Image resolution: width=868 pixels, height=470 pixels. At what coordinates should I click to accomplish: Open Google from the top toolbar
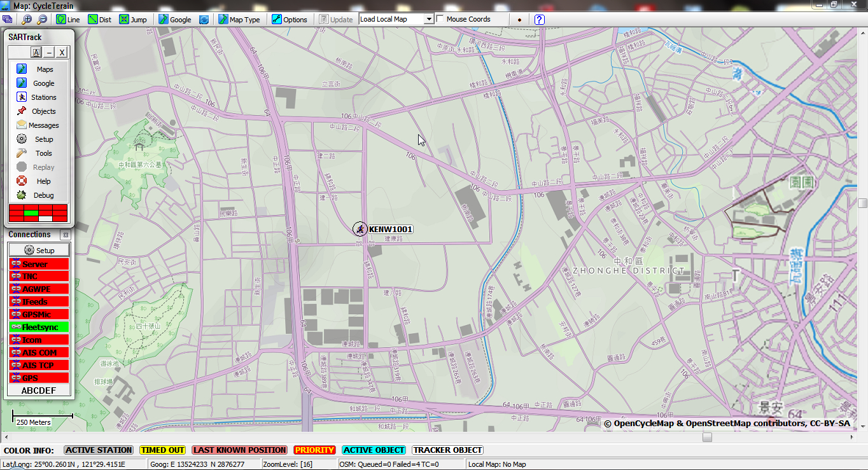[175, 20]
